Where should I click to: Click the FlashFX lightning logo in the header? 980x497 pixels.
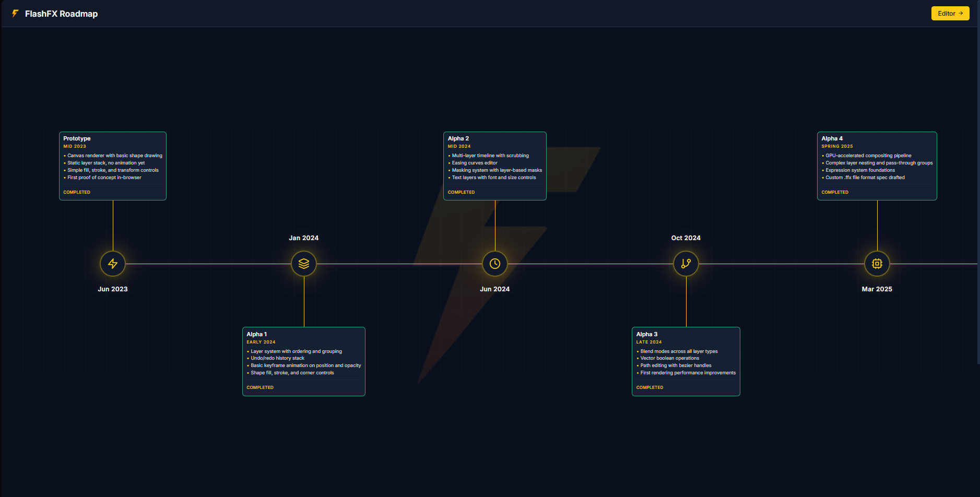click(x=14, y=14)
